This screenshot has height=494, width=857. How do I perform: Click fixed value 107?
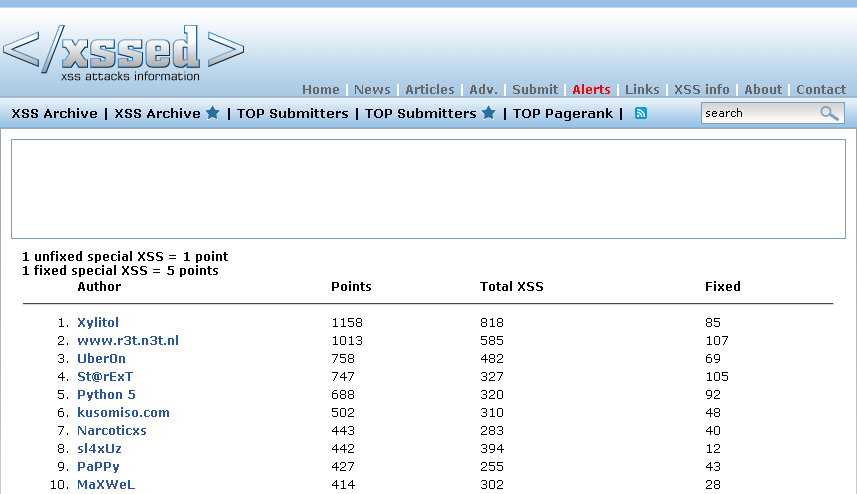717,340
